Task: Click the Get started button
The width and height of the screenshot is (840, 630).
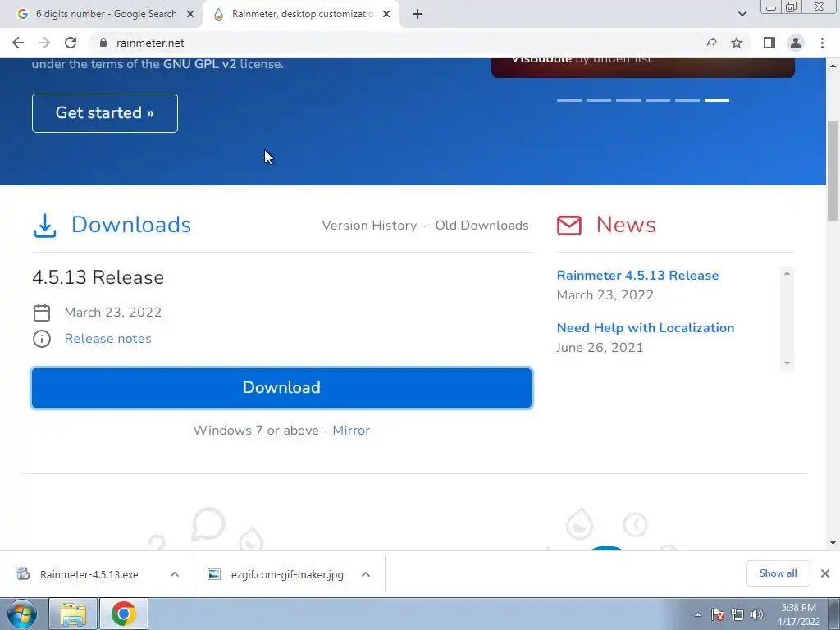Action: (x=105, y=113)
